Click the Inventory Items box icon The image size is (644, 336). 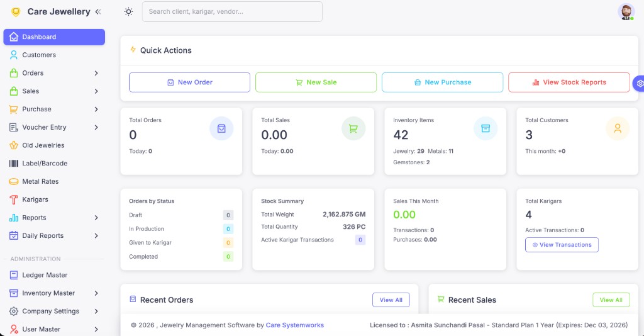pyautogui.click(x=485, y=128)
